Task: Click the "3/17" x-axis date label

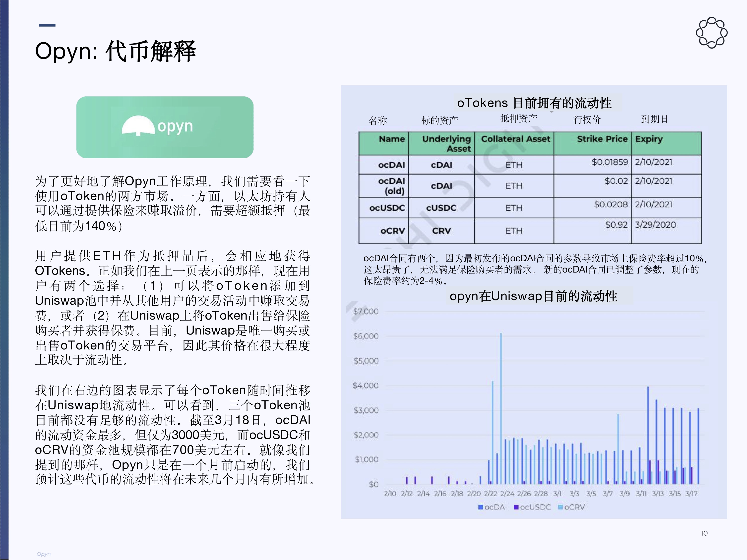Action: tap(691, 494)
